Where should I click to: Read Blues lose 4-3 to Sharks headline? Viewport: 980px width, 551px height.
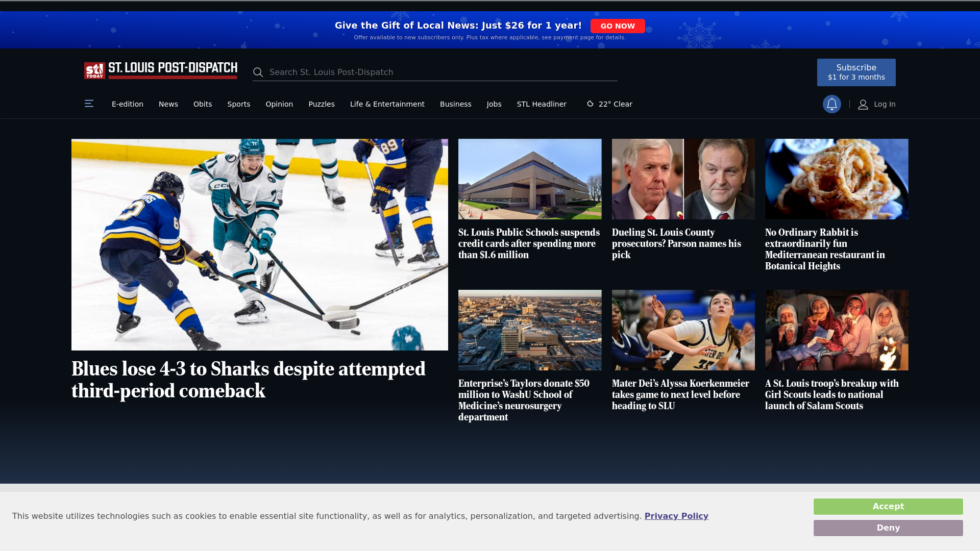(249, 380)
